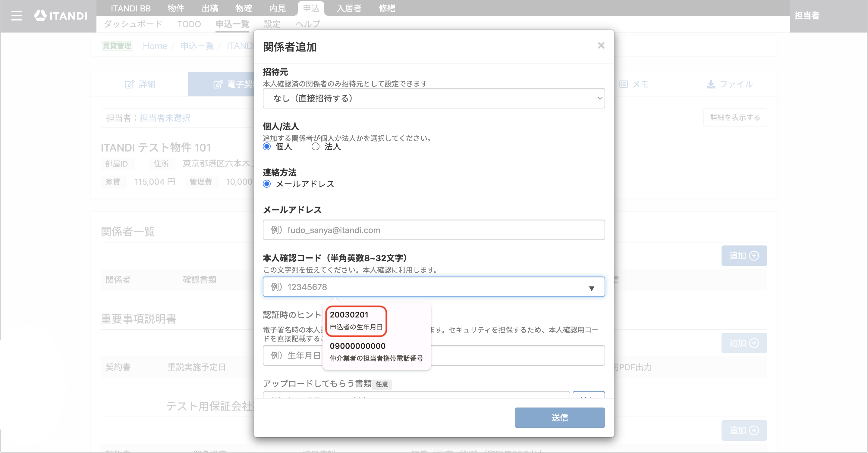Image resolution: width=868 pixels, height=453 pixels.
Task: Open the 申込一覧 submenu tab
Action: (232, 24)
